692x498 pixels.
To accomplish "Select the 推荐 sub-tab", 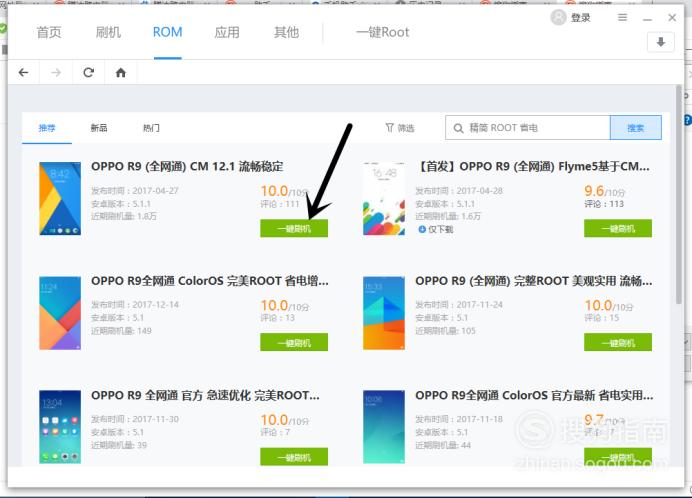I will click(x=47, y=128).
